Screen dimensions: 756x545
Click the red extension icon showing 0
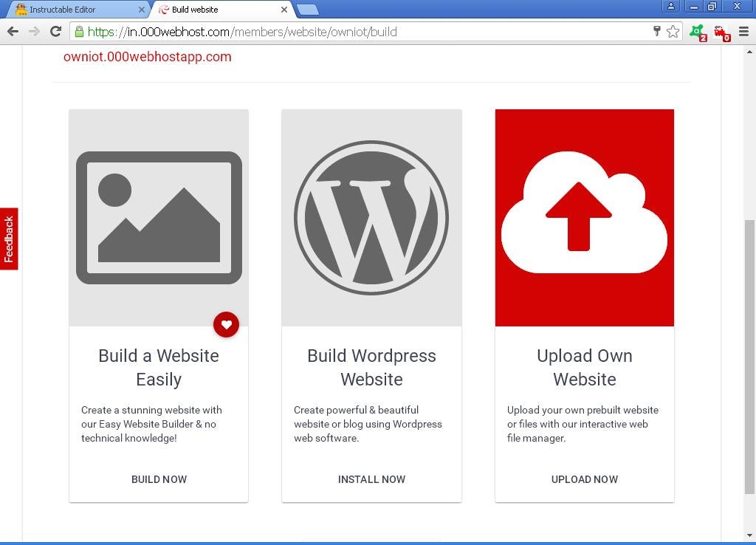tap(721, 33)
